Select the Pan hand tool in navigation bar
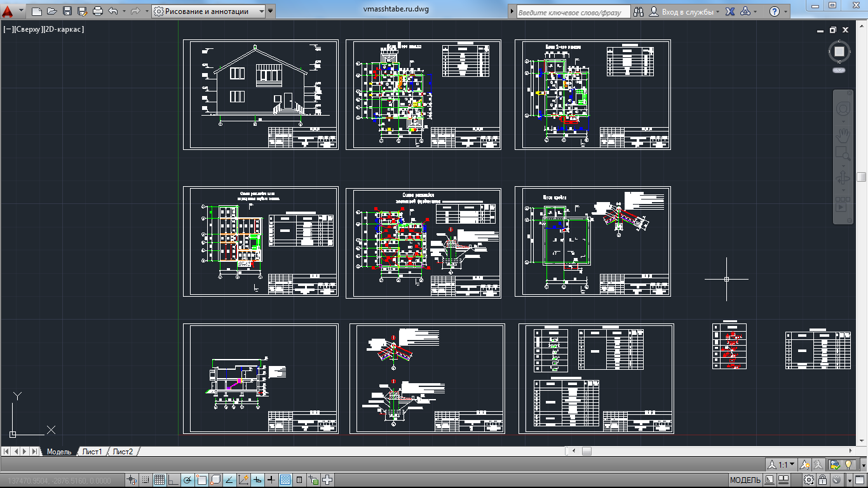 point(843,135)
